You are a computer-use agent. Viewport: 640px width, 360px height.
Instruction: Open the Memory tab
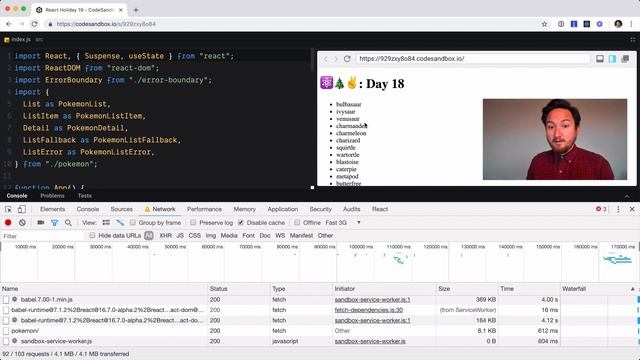(244, 209)
